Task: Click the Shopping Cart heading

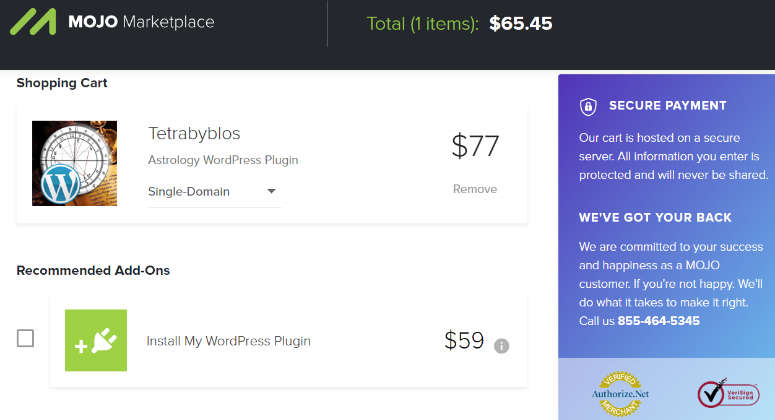Action: [62, 83]
